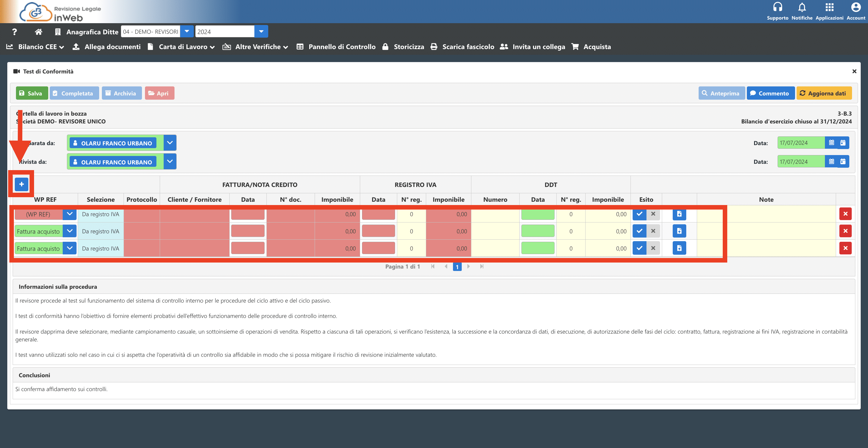Click the green Salva button
The width and height of the screenshot is (868, 448).
tap(32, 93)
